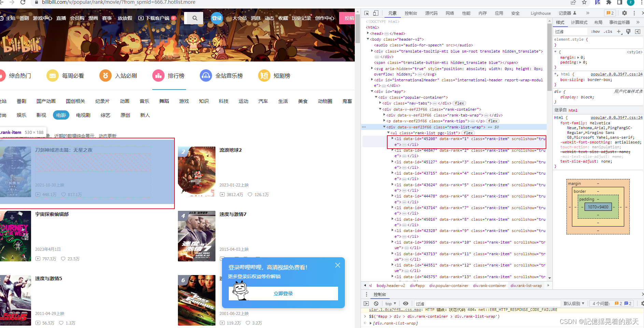Click the live expression eye icon

pos(406,303)
